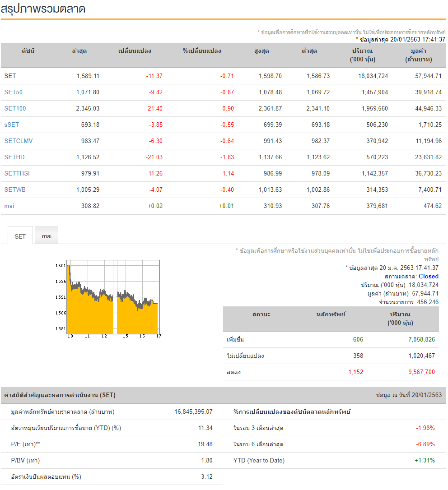Screen dimensions: 448x490
Task: Click the SETWB index link
Action: pos(15,190)
